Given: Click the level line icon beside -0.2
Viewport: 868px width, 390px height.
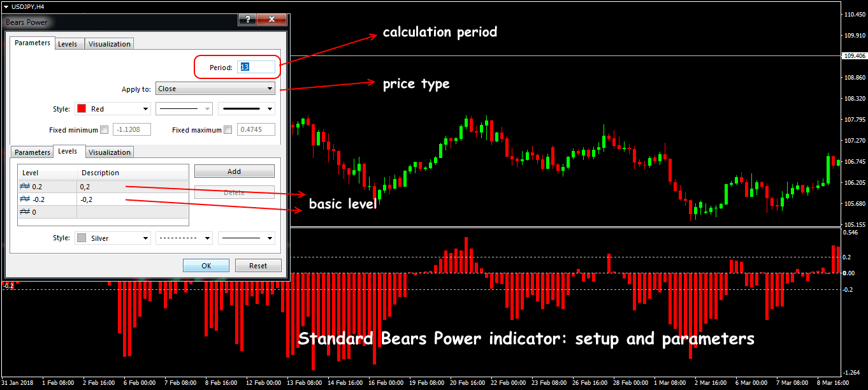Looking at the screenshot, I should pos(24,198).
